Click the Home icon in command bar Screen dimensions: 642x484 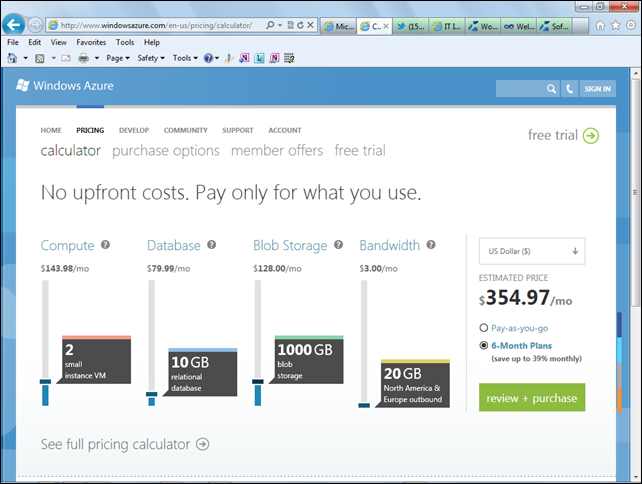click(x=12, y=58)
